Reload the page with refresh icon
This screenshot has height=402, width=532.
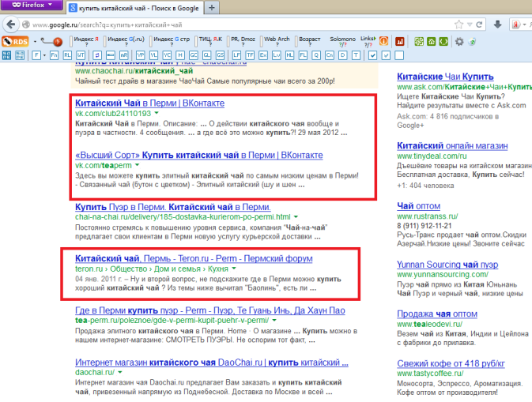479,24
